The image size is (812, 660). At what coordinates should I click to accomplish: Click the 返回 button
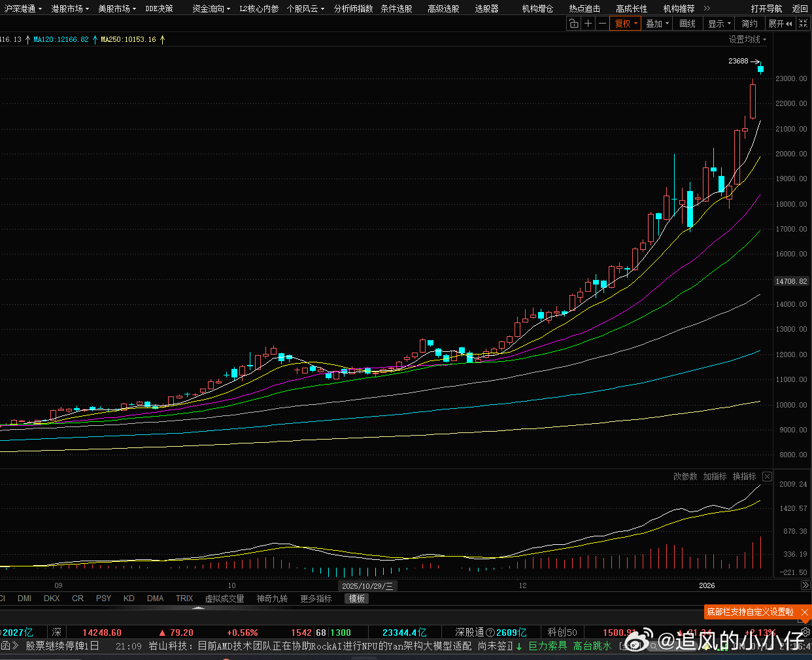[800, 9]
